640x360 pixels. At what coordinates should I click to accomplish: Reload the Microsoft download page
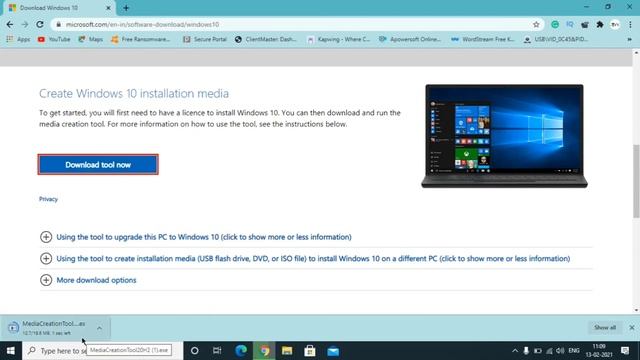40,24
